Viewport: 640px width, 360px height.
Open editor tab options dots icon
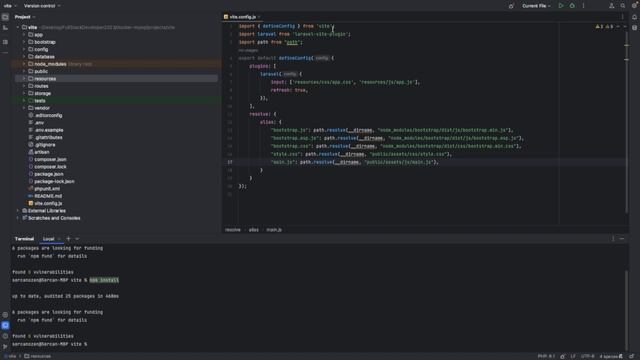coord(622,17)
